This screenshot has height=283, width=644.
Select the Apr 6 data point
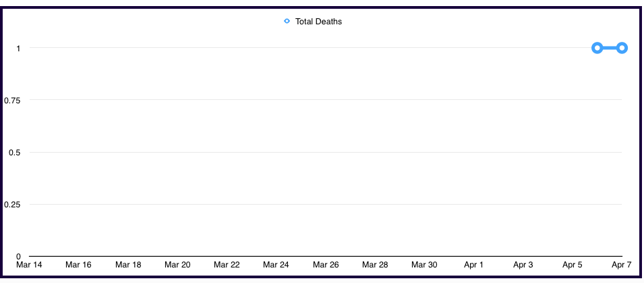tap(597, 48)
